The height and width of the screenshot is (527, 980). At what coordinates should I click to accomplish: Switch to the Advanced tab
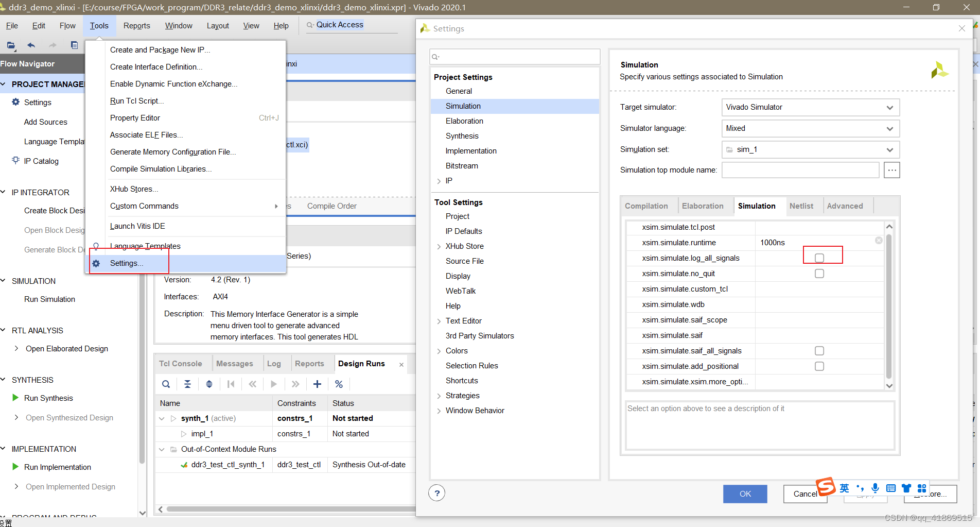(x=845, y=206)
